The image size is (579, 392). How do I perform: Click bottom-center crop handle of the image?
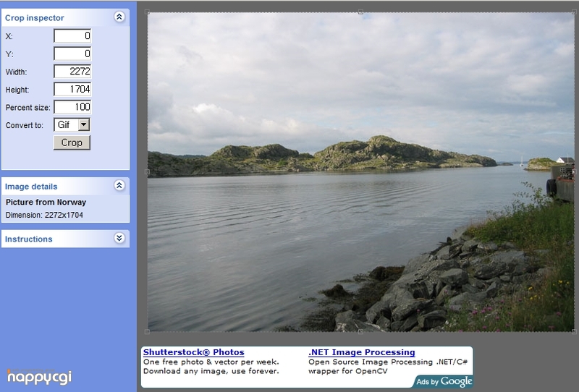[360, 332]
